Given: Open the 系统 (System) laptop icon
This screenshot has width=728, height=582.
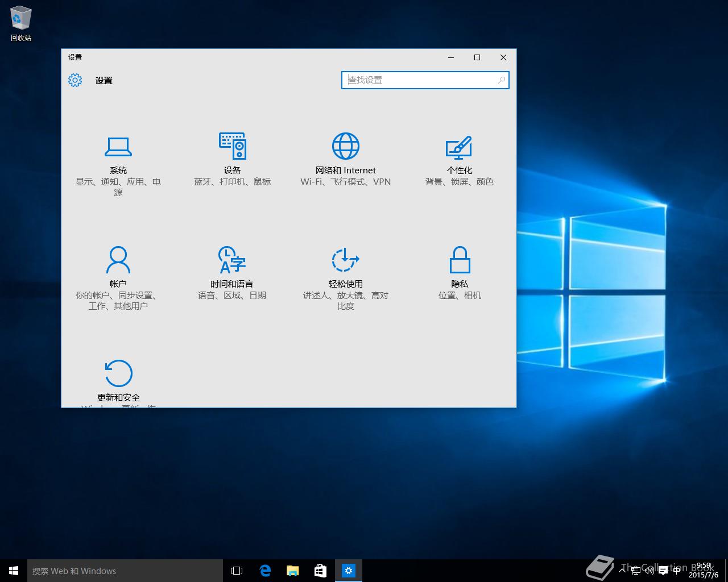Looking at the screenshot, I should click(x=118, y=147).
